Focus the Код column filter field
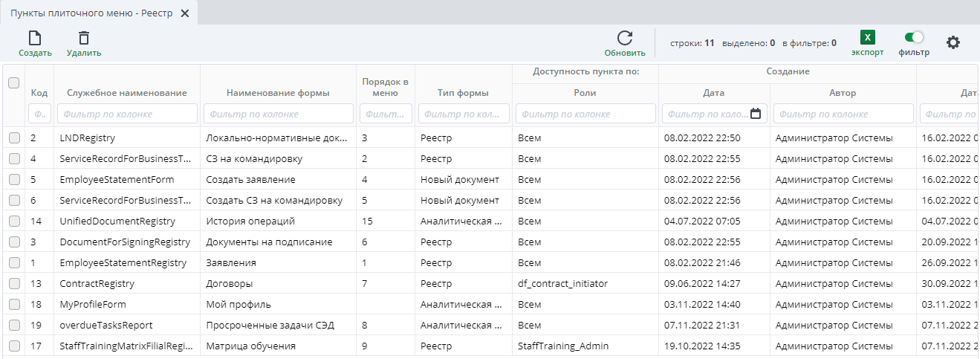 pos(39,114)
